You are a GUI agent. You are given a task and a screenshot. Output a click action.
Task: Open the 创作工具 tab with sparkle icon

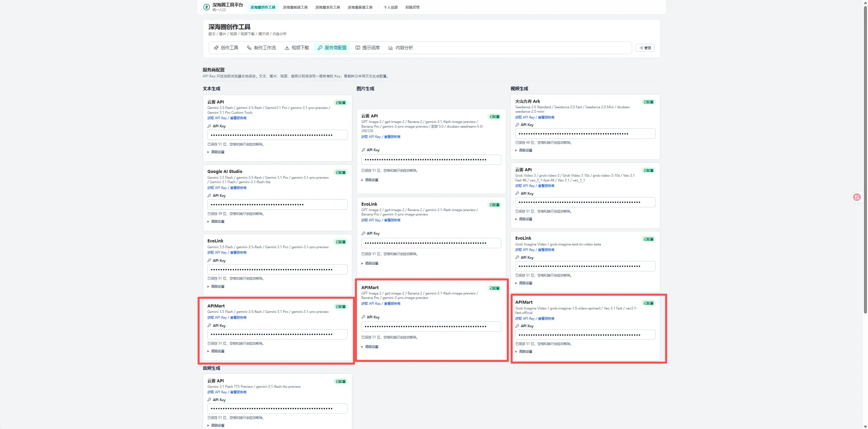(226, 48)
